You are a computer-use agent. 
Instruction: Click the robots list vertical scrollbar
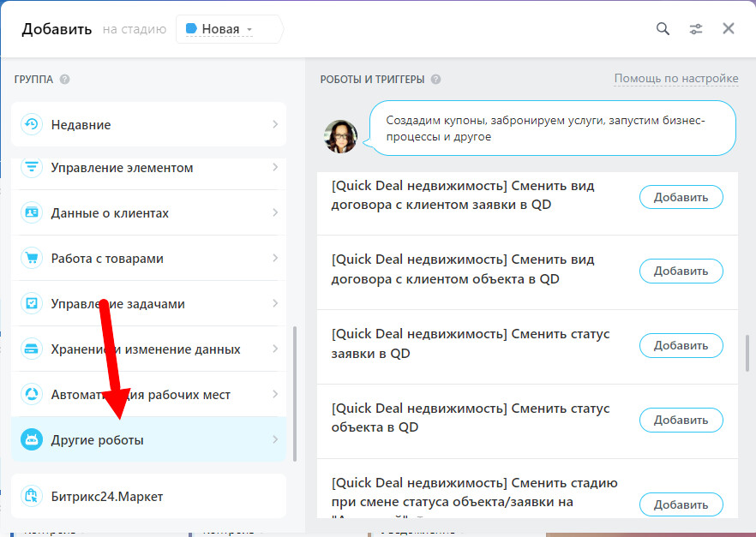point(747,352)
